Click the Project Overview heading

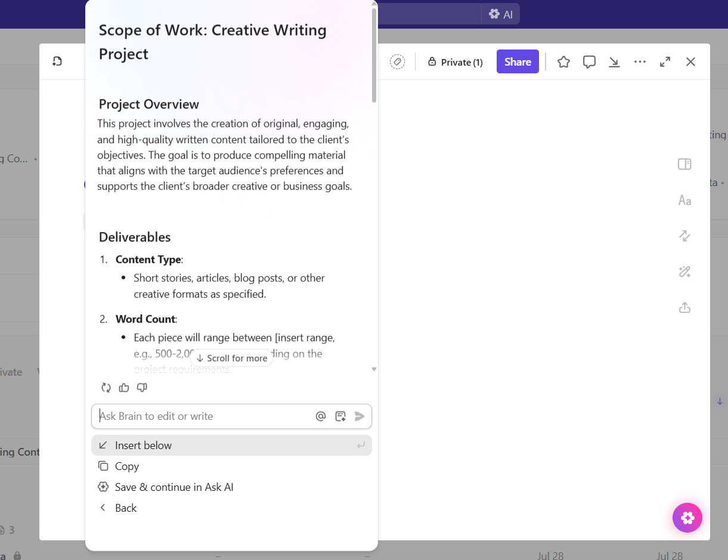(149, 104)
